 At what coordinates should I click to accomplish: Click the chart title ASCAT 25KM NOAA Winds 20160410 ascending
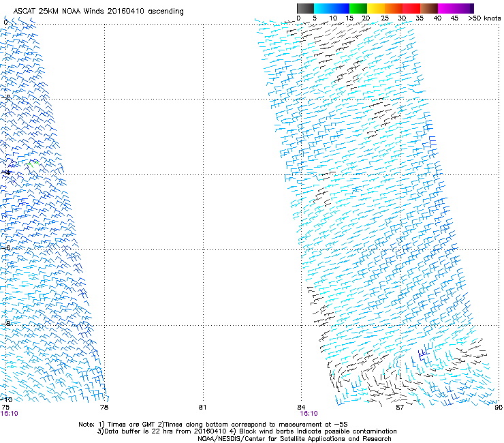(98, 12)
